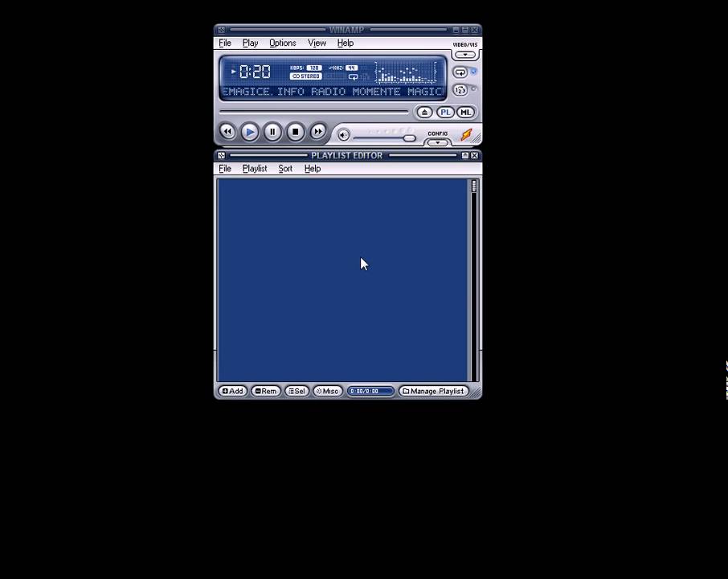This screenshot has width=728, height=579.
Task: Expand the VIDEO/VIS drawer arrow
Action: (464, 55)
